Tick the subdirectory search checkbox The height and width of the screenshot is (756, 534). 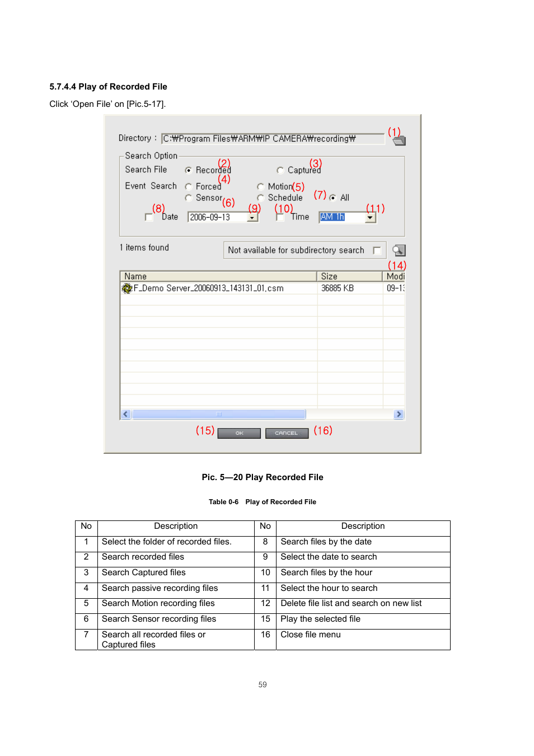(x=377, y=250)
